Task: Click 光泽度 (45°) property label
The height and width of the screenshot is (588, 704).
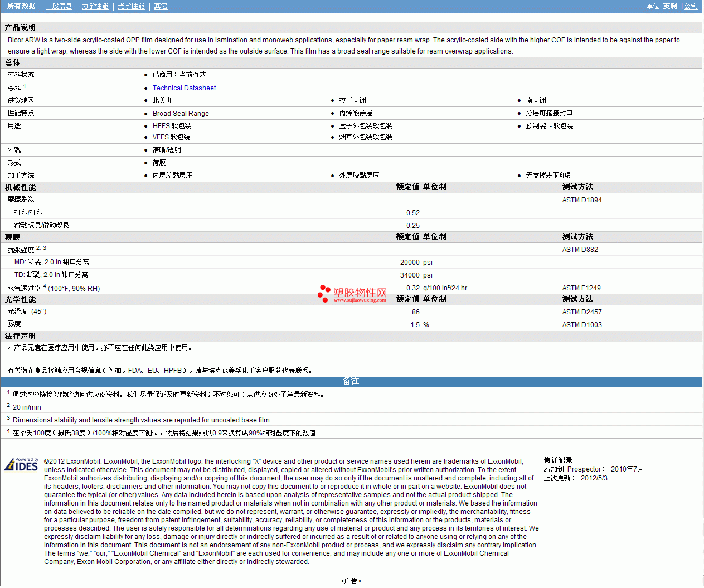Action: pyautogui.click(x=27, y=312)
